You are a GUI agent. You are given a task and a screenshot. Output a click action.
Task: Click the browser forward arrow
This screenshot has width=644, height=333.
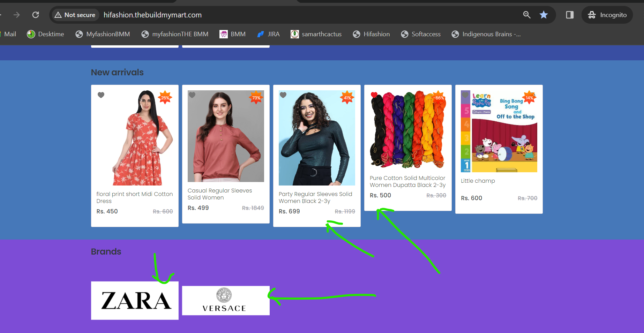click(x=16, y=15)
